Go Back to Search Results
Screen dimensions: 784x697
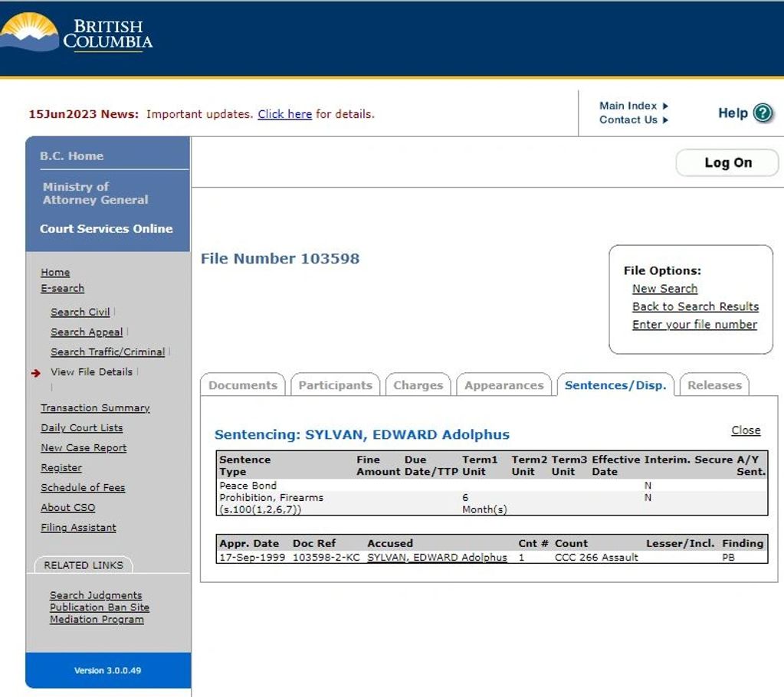(x=695, y=306)
